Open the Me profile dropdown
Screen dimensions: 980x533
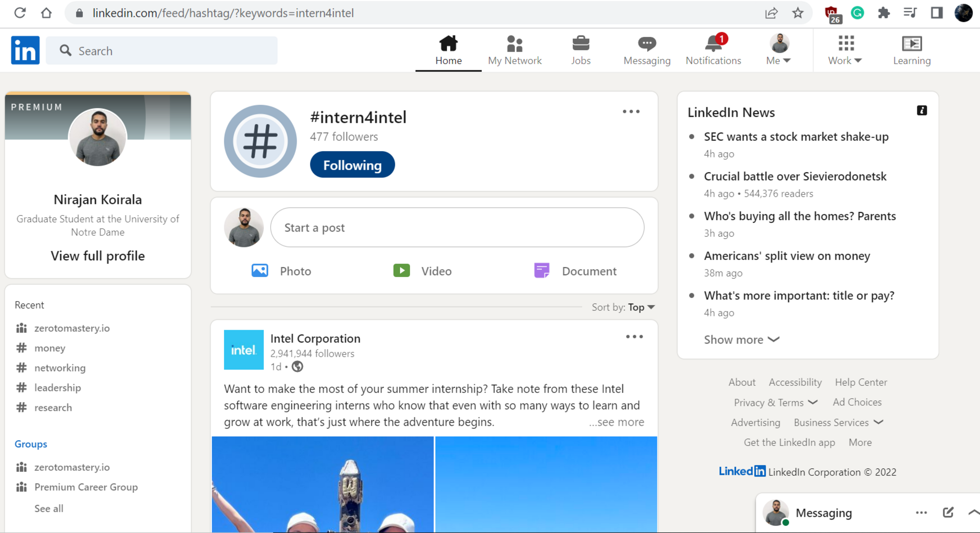click(779, 50)
